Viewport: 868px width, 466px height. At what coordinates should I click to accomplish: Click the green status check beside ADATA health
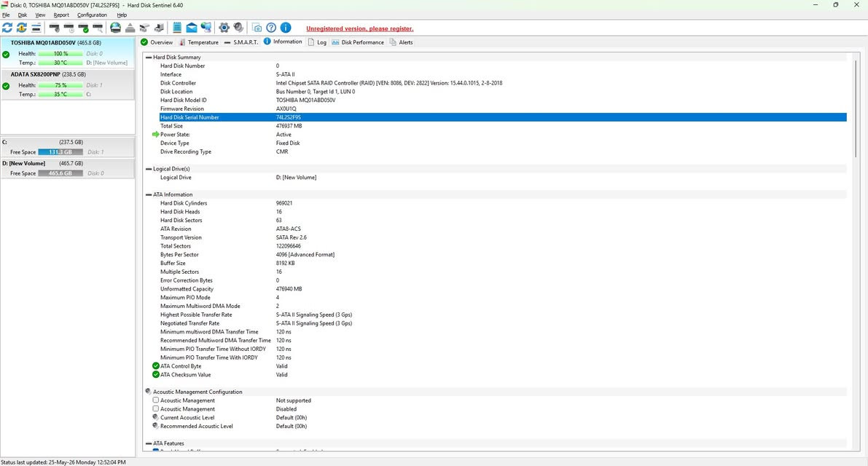point(6,86)
